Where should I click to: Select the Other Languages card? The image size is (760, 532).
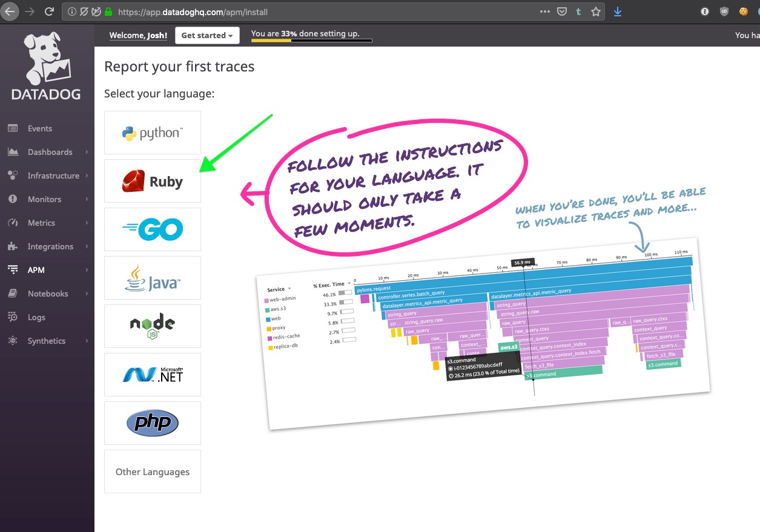pos(153,471)
